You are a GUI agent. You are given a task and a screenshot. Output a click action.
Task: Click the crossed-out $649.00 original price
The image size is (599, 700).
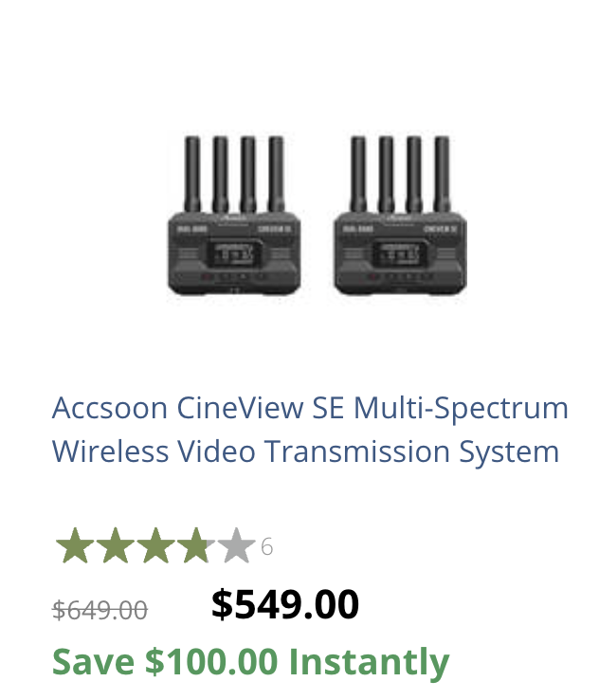pyautogui.click(x=100, y=610)
